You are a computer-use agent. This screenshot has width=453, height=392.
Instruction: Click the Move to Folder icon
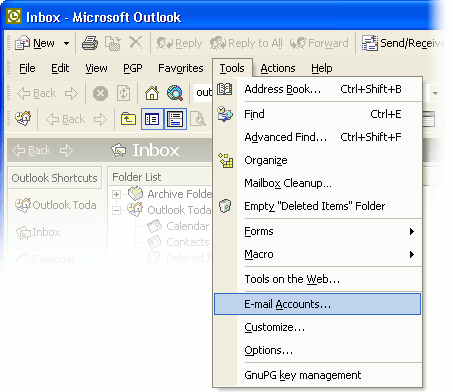coord(113,43)
